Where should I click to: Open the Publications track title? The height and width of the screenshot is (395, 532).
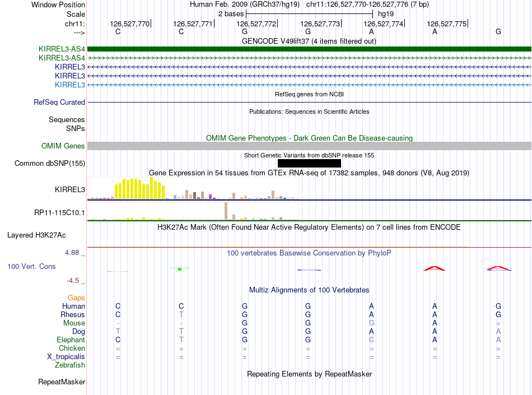(309, 111)
